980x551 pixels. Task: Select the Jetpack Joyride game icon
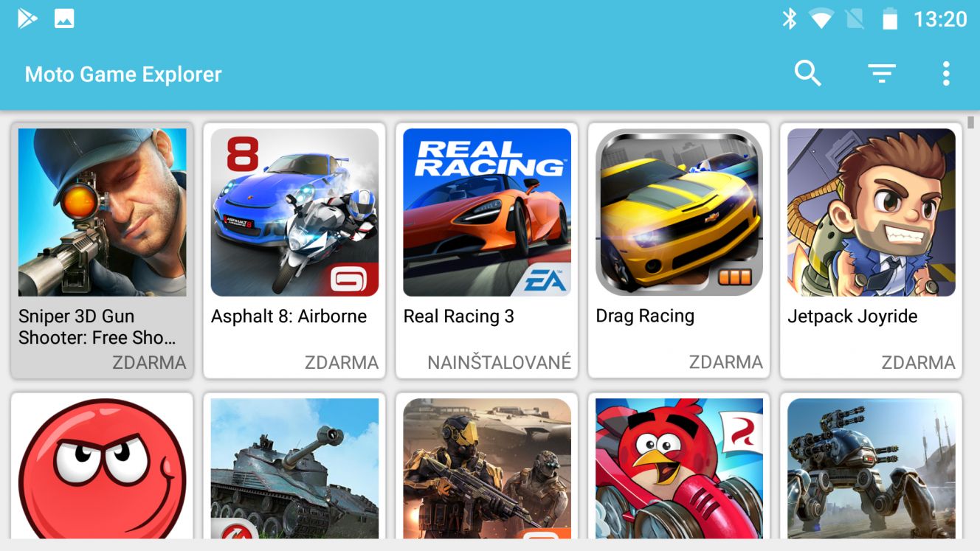click(872, 212)
